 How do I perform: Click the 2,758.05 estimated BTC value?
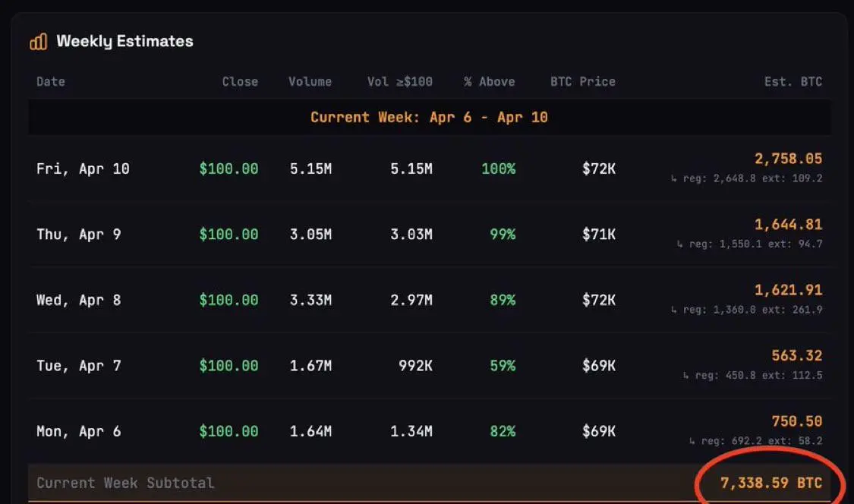click(x=788, y=159)
